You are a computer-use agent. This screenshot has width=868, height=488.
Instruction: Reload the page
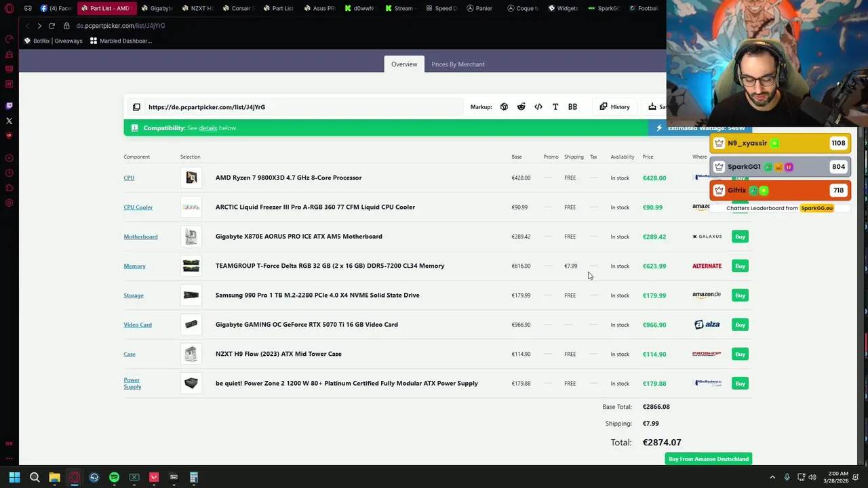coord(52,26)
